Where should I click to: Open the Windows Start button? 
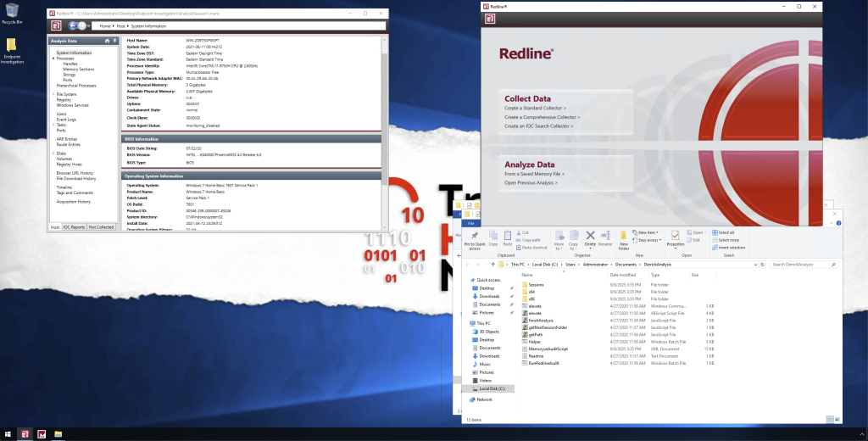click(8, 434)
